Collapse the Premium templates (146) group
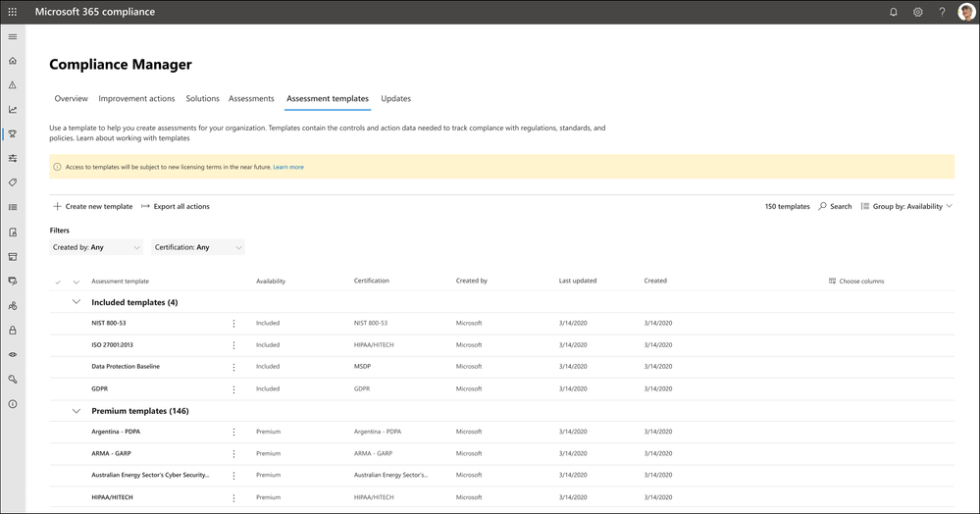The height and width of the screenshot is (514, 980). 77,411
